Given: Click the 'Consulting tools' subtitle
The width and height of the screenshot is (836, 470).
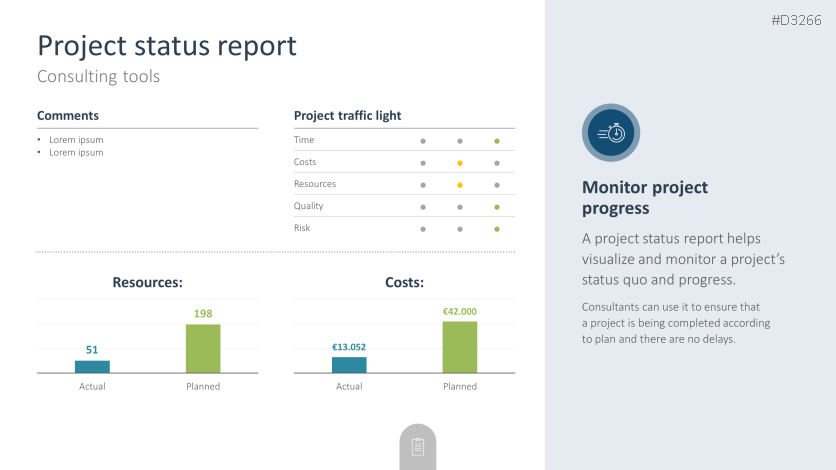Looking at the screenshot, I should click(x=98, y=76).
